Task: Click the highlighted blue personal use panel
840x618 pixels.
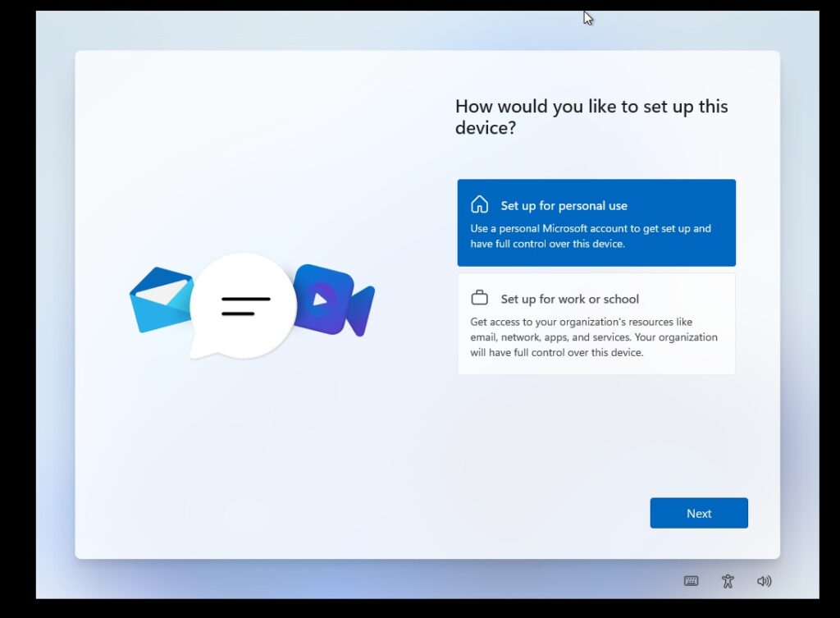Action: [596, 222]
